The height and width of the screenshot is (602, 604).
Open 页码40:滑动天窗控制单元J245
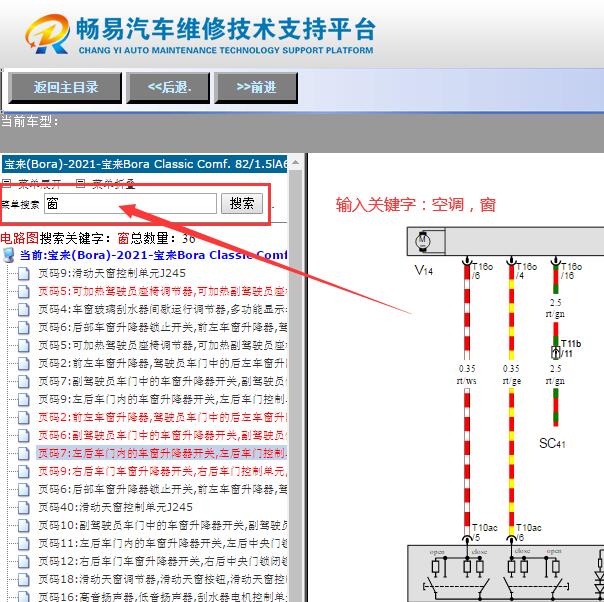click(115, 507)
